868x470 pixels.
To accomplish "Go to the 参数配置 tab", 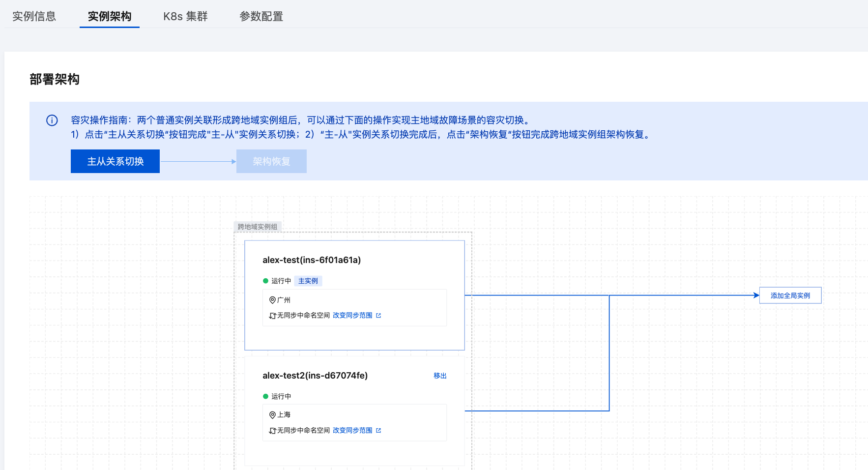I will 261,16.
